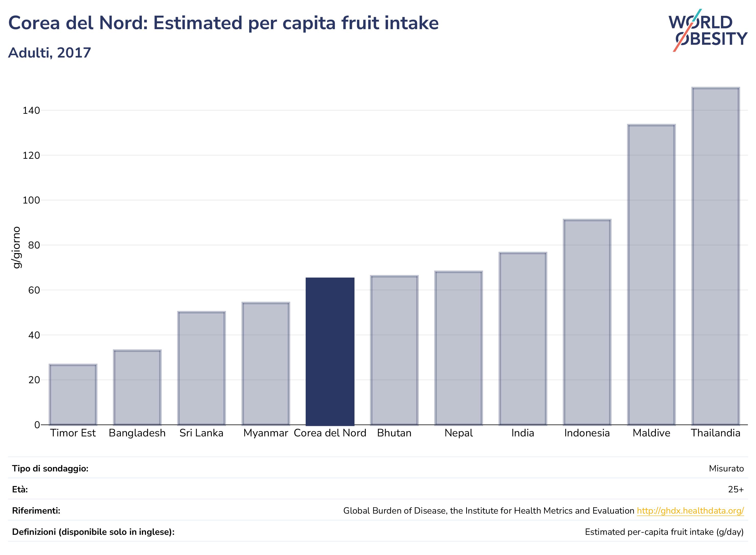Click the India bar
The width and height of the screenshot is (756, 555).
[x=523, y=338]
